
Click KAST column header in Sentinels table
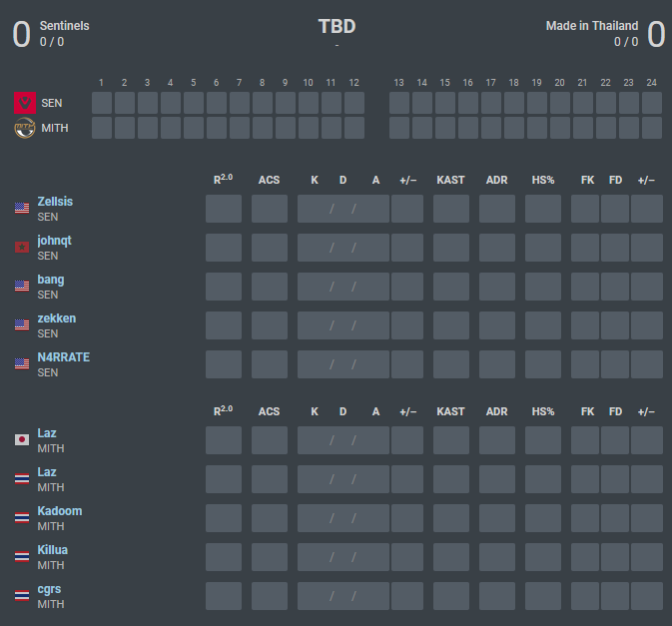point(450,180)
